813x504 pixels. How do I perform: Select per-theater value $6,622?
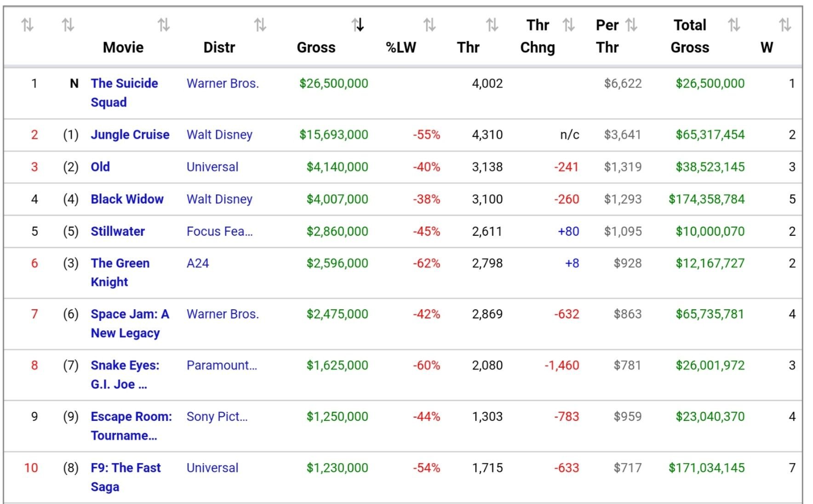(623, 84)
